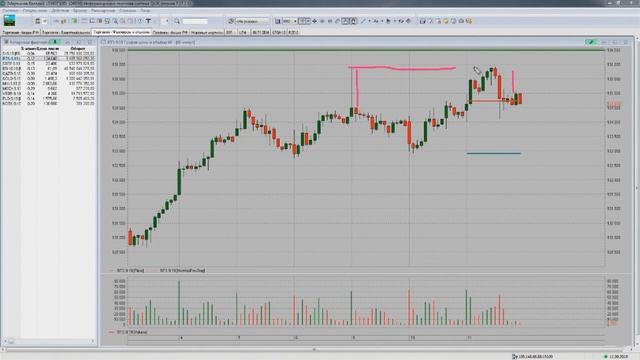Select the crosshair cursor tool in the chart toolbar
The width and height of the screenshot is (640, 360).
[x=315, y=21]
